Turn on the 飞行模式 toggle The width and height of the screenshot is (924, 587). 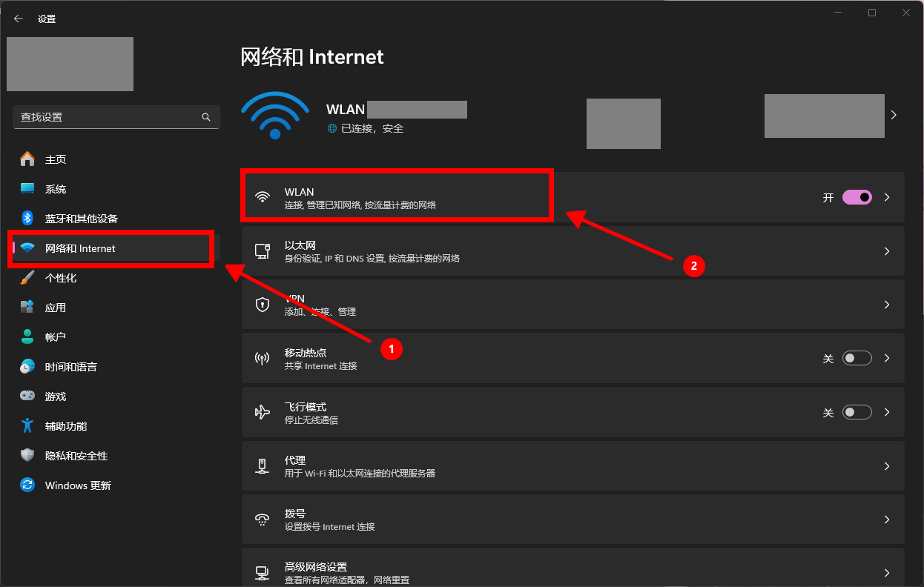click(857, 412)
